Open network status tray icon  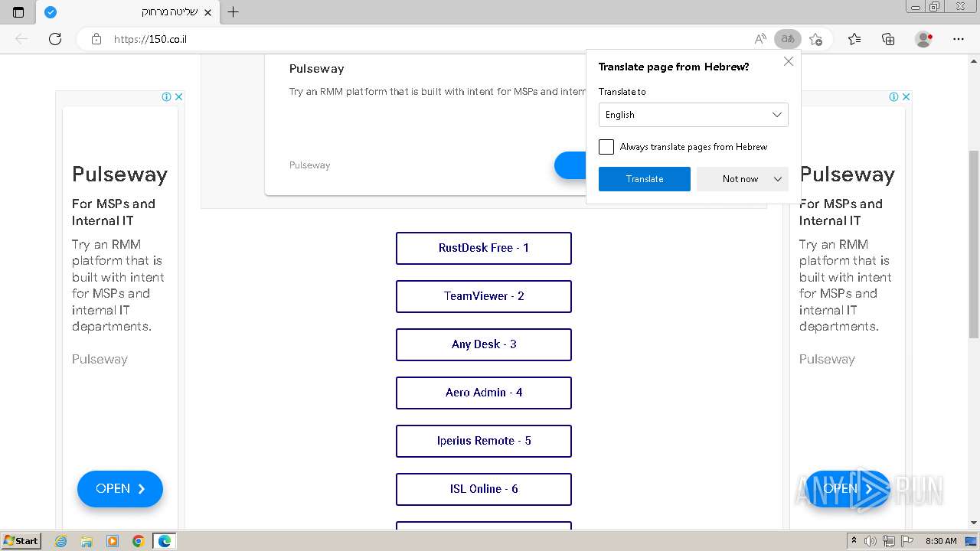pos(889,541)
